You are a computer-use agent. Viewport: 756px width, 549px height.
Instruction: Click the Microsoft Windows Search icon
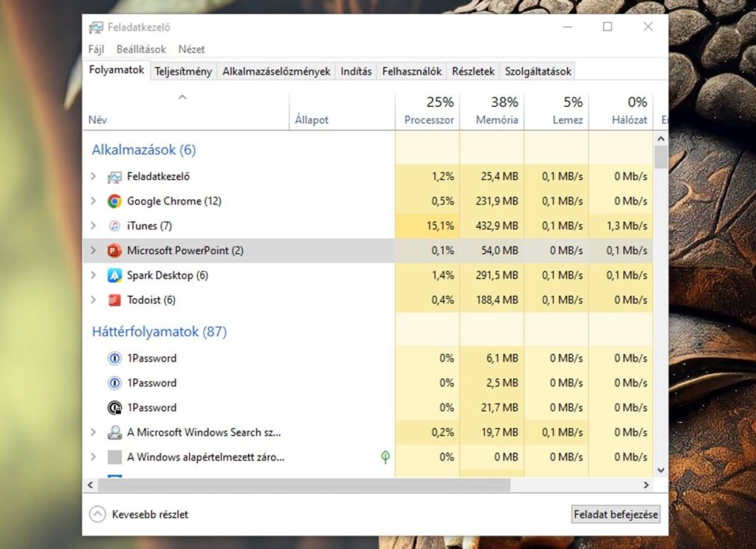(x=114, y=433)
